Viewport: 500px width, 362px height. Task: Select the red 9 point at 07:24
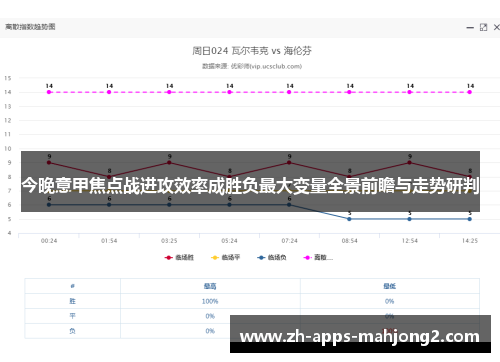click(x=289, y=163)
